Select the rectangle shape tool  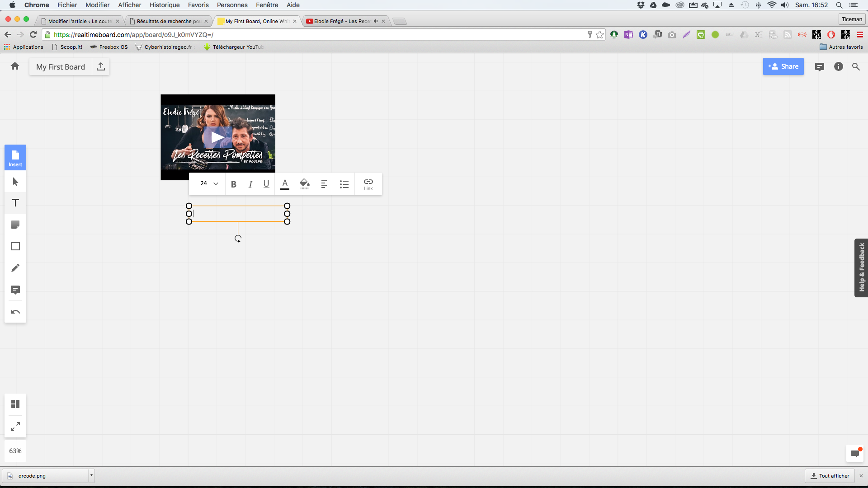click(15, 246)
